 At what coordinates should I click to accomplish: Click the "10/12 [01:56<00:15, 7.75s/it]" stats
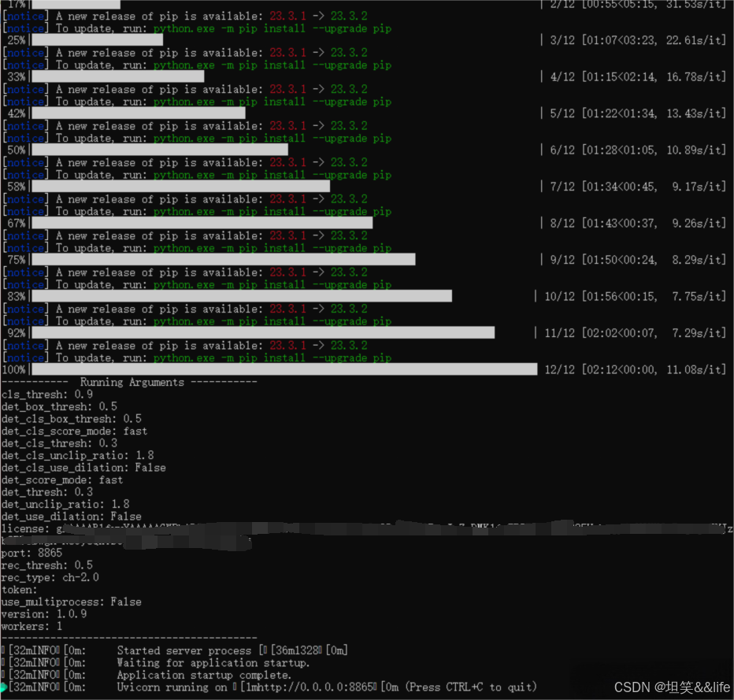coord(636,296)
